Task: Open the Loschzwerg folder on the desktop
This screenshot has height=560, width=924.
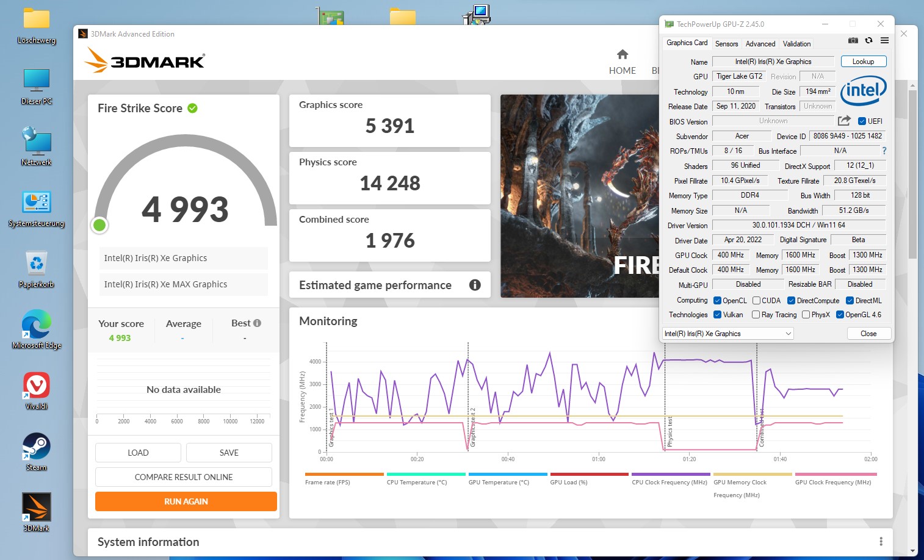Action: tap(37, 26)
